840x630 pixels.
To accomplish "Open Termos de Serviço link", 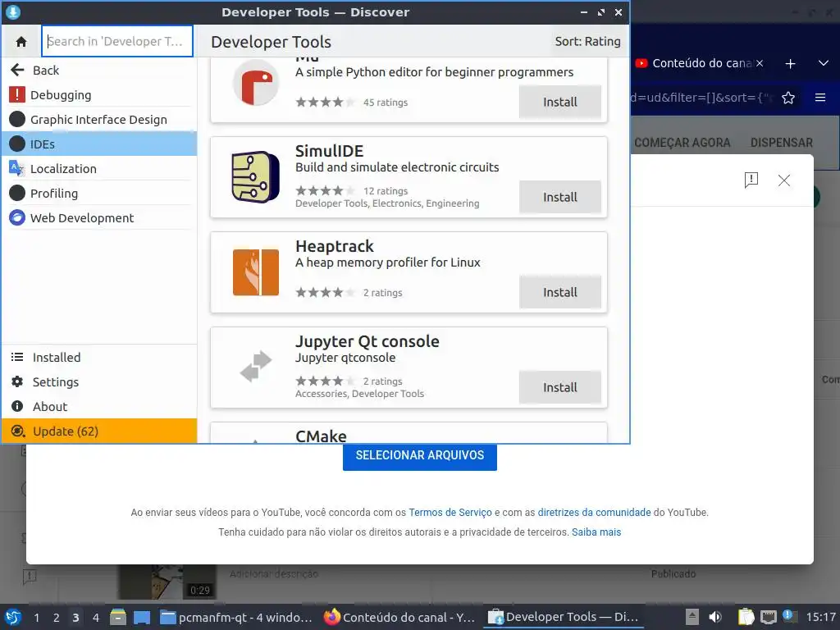I will coord(450,513).
